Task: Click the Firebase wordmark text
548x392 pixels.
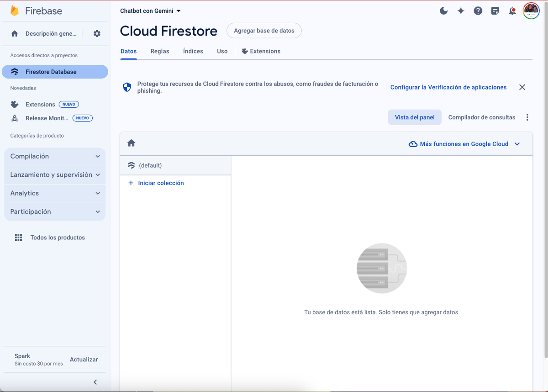Action: tap(43, 11)
